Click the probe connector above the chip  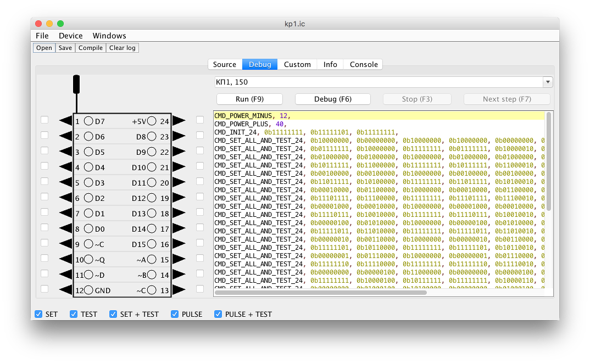click(x=76, y=84)
